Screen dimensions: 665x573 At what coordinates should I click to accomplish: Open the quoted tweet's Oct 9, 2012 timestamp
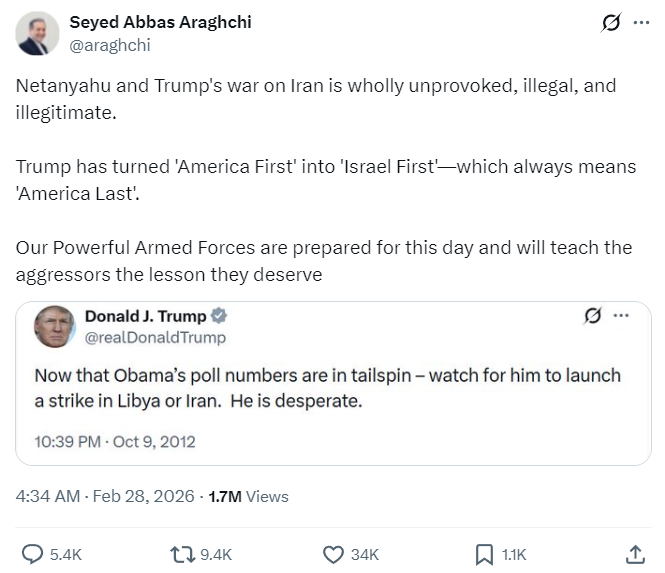pyautogui.click(x=115, y=441)
